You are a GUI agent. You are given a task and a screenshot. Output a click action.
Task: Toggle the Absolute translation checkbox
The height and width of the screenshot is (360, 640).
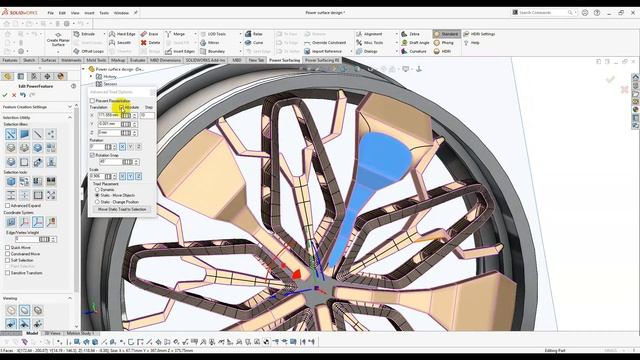point(122,107)
